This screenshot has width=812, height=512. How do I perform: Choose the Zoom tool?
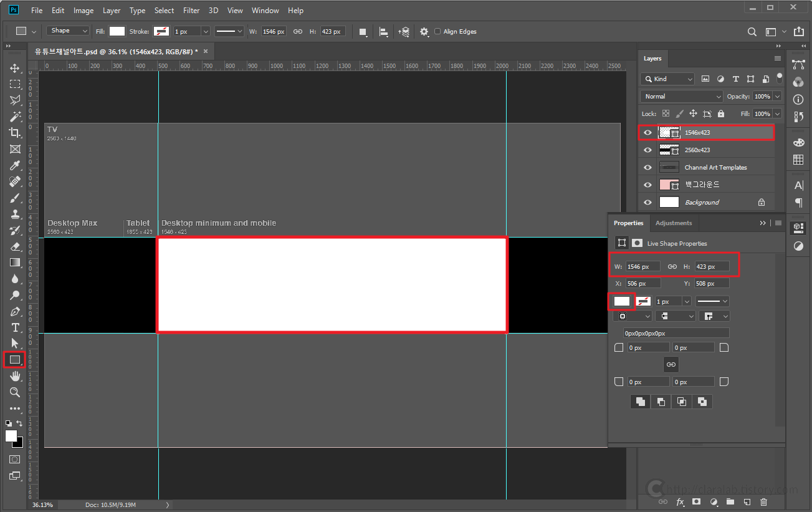(x=15, y=392)
